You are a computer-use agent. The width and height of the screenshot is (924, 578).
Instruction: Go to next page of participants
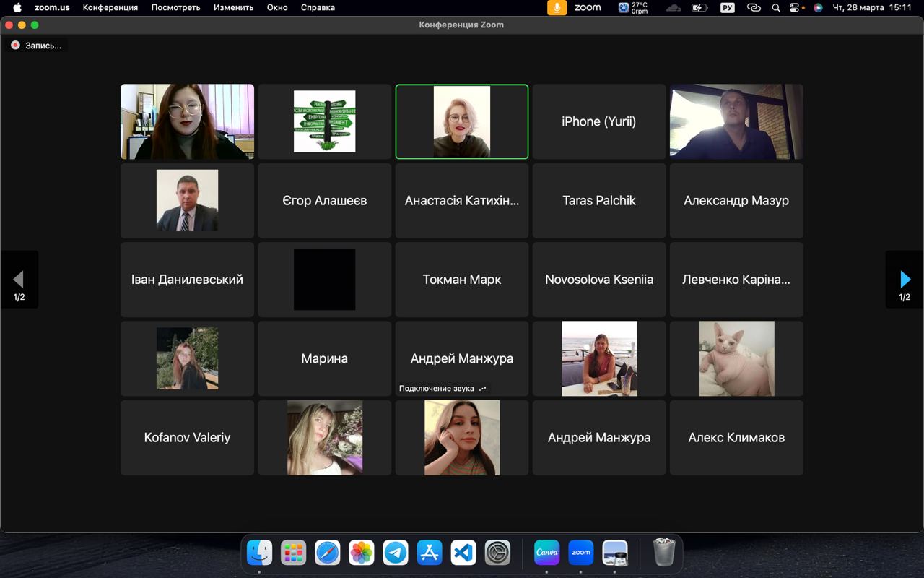pos(905,280)
